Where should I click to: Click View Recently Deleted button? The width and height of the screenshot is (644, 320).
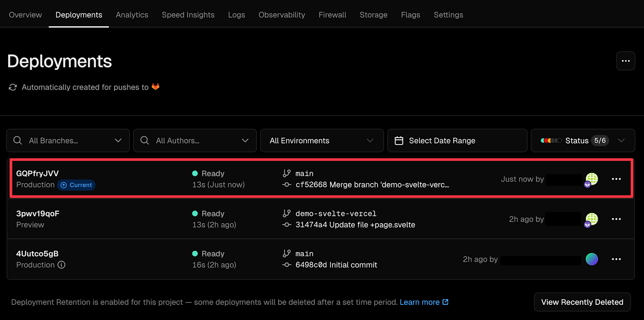582,302
